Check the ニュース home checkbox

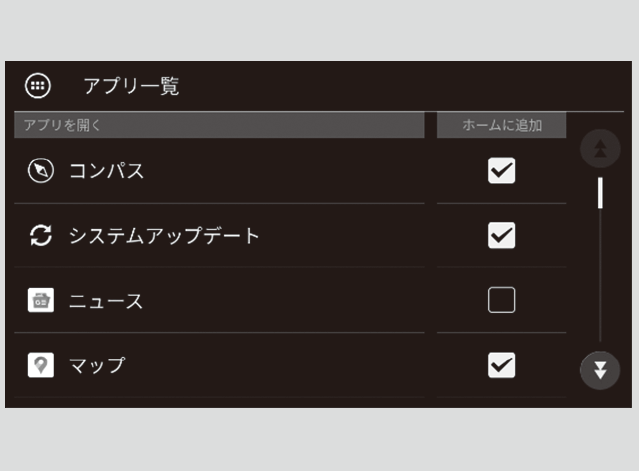pyautogui.click(x=501, y=300)
